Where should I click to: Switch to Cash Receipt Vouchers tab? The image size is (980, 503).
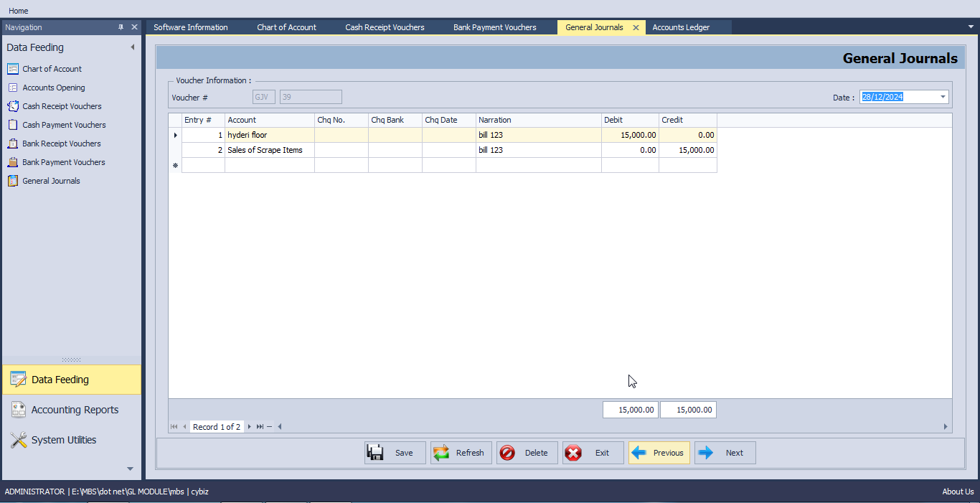point(385,27)
